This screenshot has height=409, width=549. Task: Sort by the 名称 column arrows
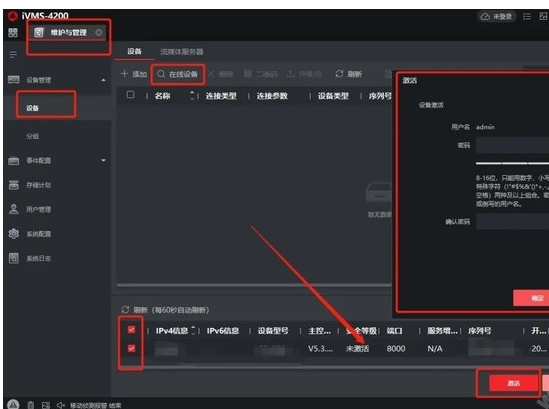(192, 95)
